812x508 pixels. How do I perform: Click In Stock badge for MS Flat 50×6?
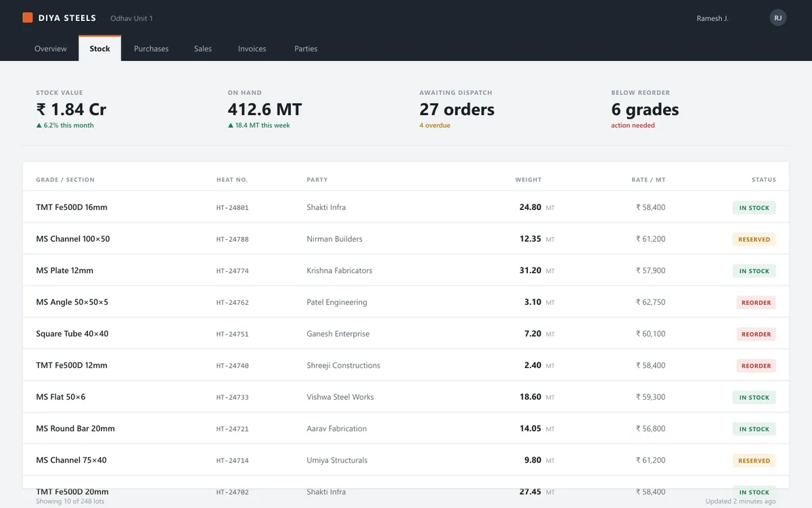(x=754, y=398)
